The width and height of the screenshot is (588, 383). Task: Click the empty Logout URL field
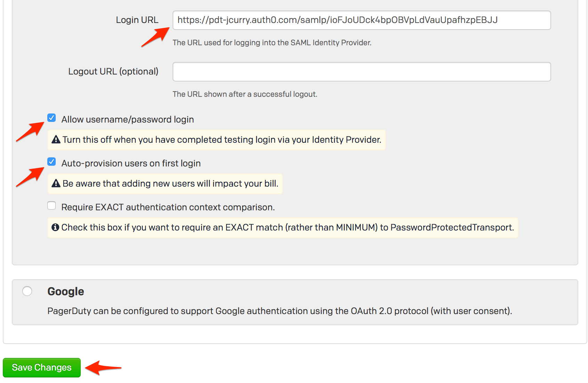pyautogui.click(x=362, y=72)
